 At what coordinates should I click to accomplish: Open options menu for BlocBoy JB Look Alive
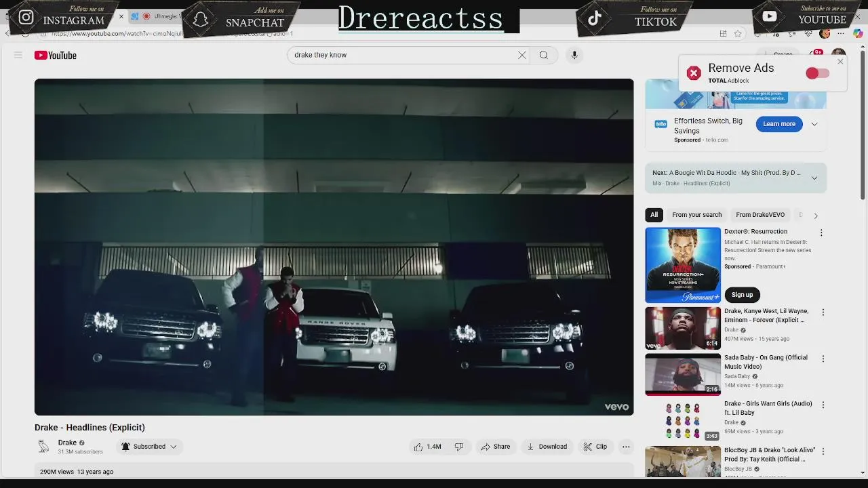[x=823, y=451]
